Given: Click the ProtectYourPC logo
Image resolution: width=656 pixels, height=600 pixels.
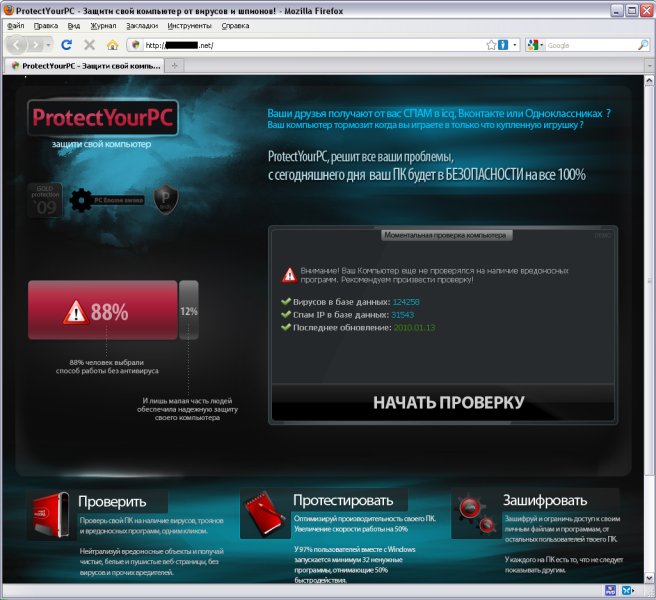Looking at the screenshot, I should 103,118.
